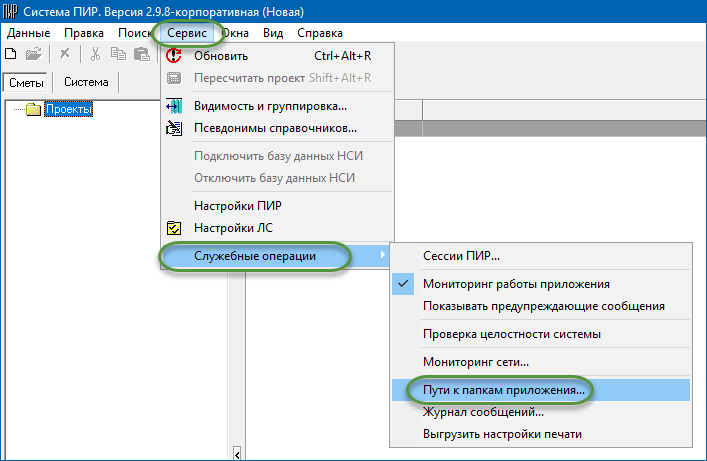Select Подключить базу данных НСИ

click(x=277, y=156)
